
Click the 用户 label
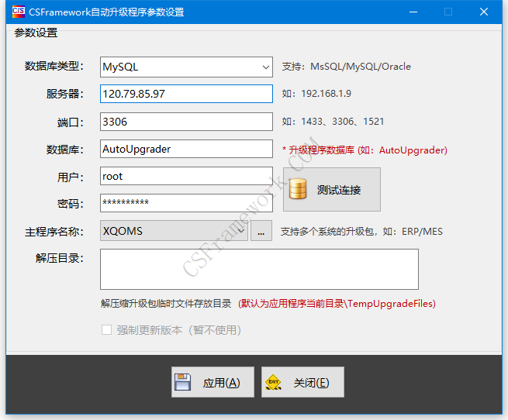(x=71, y=177)
